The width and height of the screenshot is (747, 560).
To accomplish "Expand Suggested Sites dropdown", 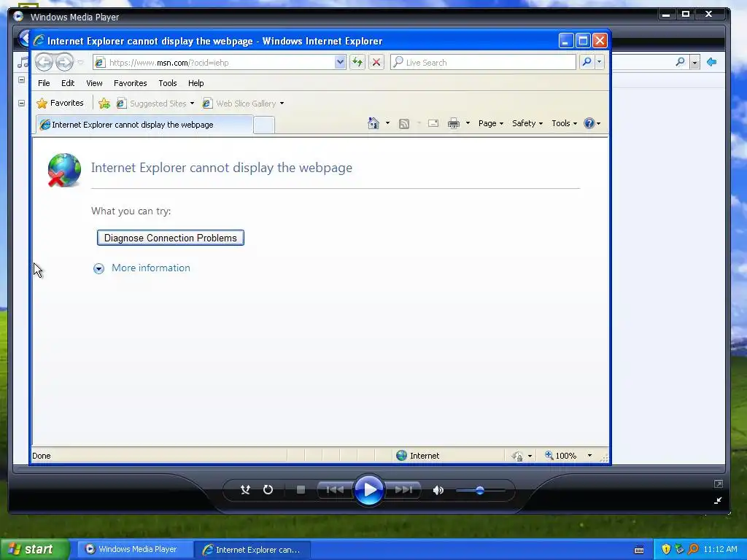I will pos(192,104).
